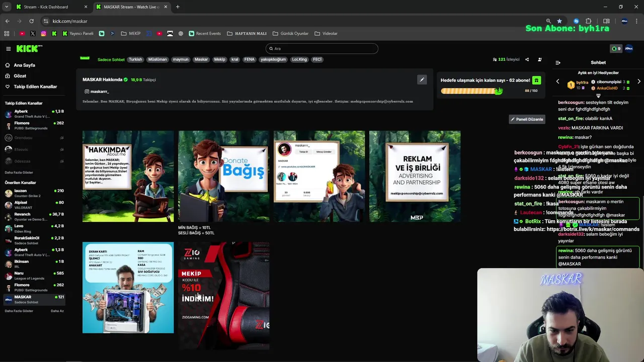Open the Zio Gaming discount panel

223,296
